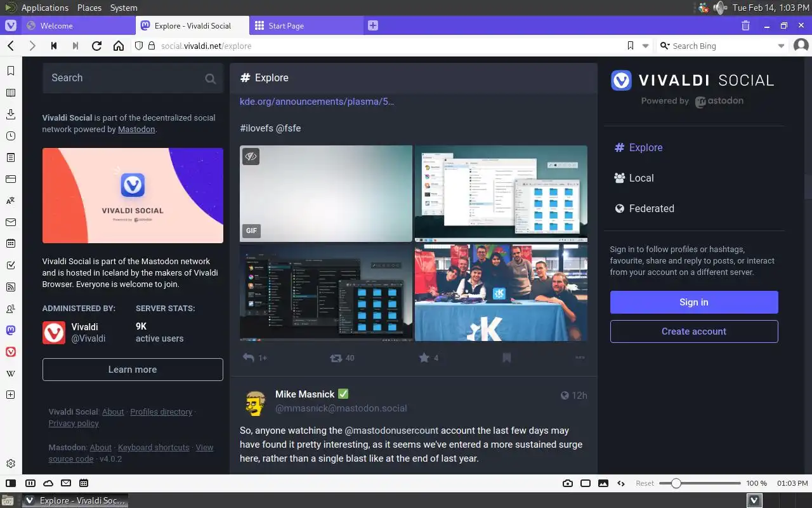Expand the address bar history dropdown
Image resolution: width=812 pixels, height=508 pixels.
(x=646, y=46)
